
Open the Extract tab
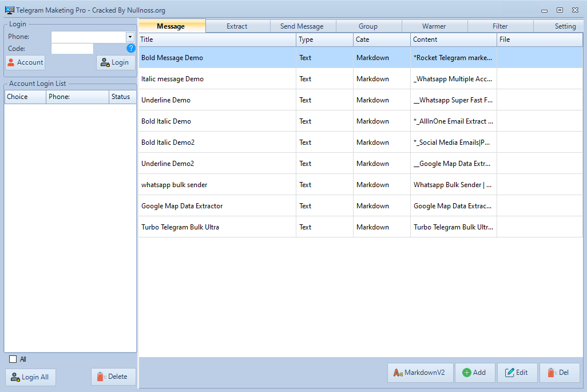(237, 26)
